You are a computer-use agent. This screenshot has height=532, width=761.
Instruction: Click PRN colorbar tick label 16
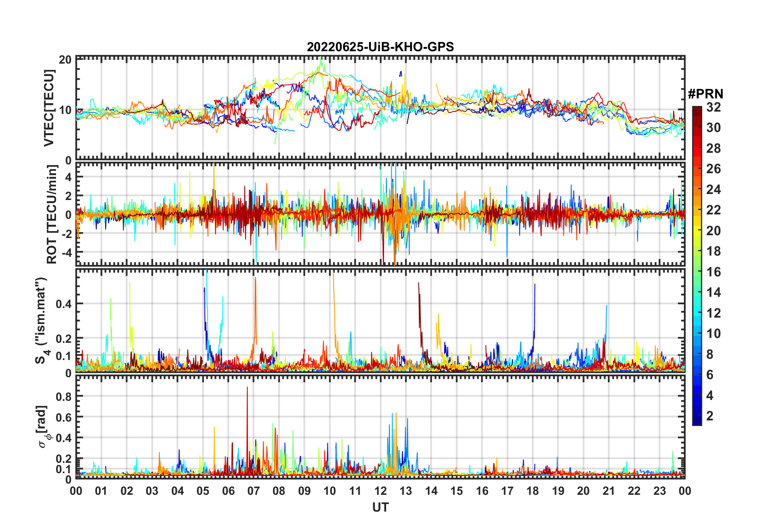click(x=714, y=272)
